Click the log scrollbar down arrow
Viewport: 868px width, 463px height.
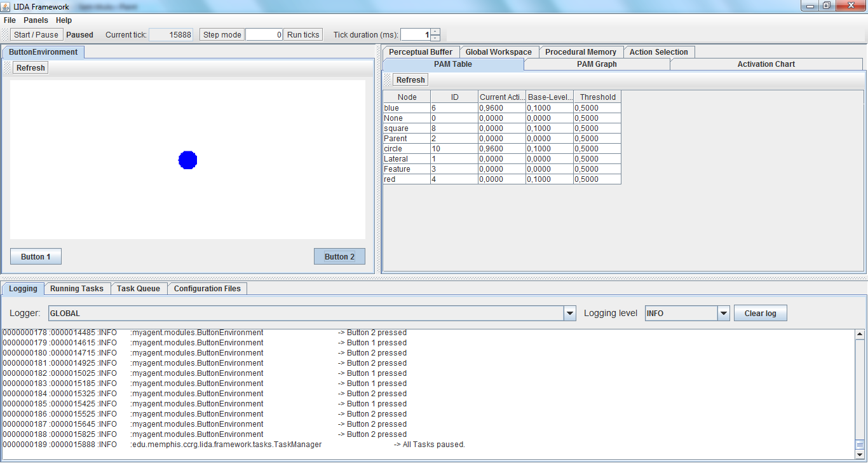[860, 452]
